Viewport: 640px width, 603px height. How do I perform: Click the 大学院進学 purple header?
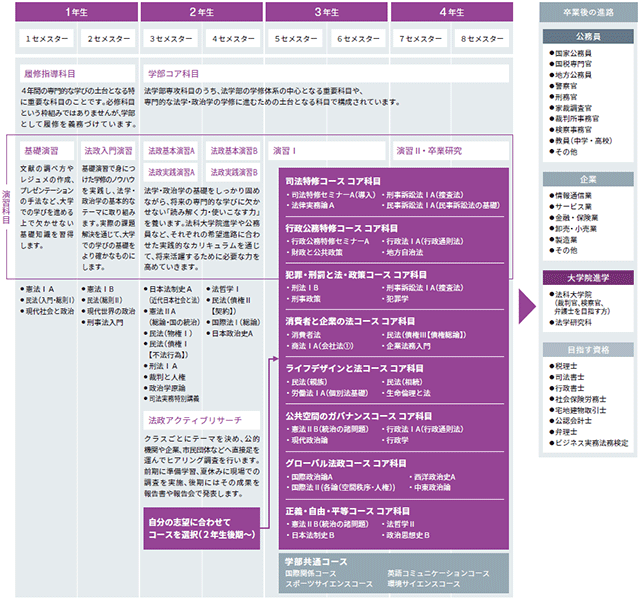pyautogui.click(x=588, y=278)
